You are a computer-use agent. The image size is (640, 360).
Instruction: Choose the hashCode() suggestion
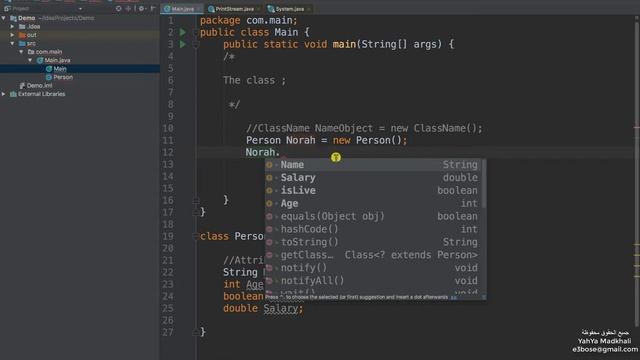tap(373, 229)
